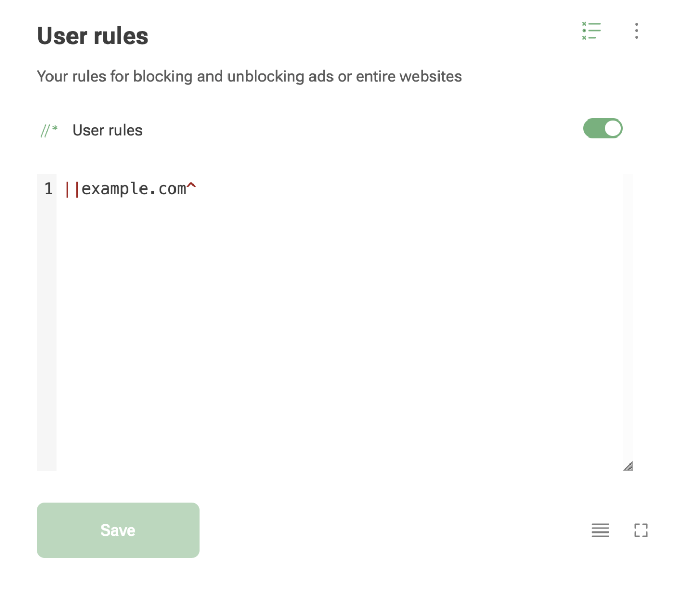Click the rules description subtitle text
Viewport: 700px width, 601px height.
(x=249, y=76)
